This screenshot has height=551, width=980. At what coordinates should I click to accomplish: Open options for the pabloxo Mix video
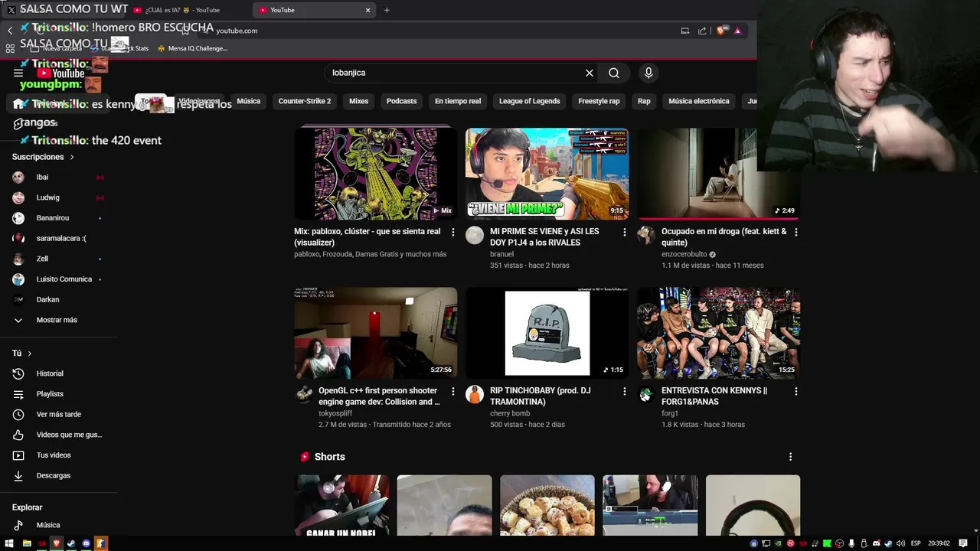click(452, 232)
